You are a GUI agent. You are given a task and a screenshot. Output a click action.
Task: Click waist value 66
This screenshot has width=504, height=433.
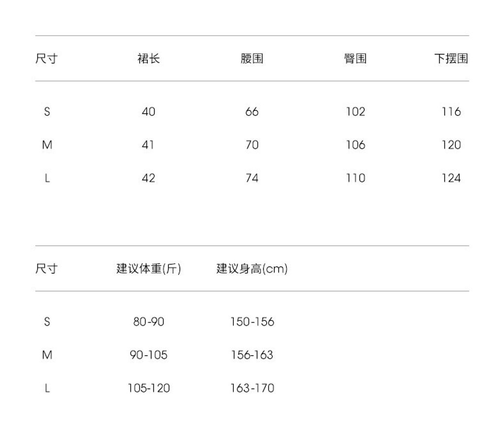pos(252,112)
